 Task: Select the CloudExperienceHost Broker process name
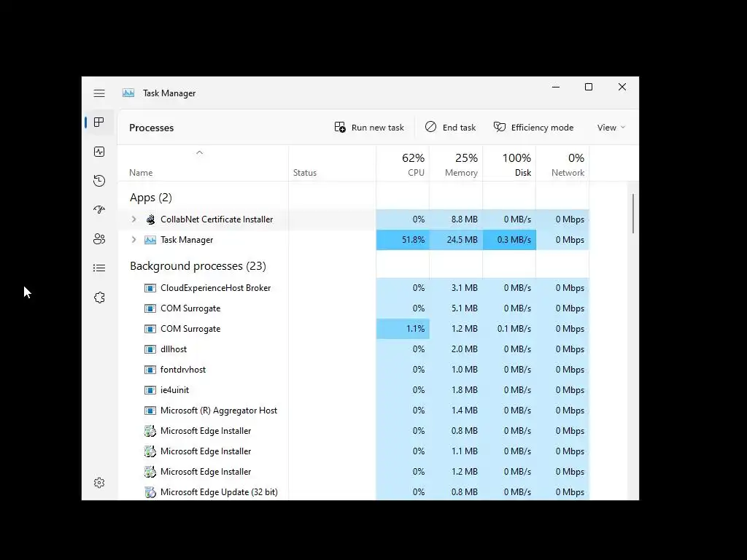tap(216, 288)
